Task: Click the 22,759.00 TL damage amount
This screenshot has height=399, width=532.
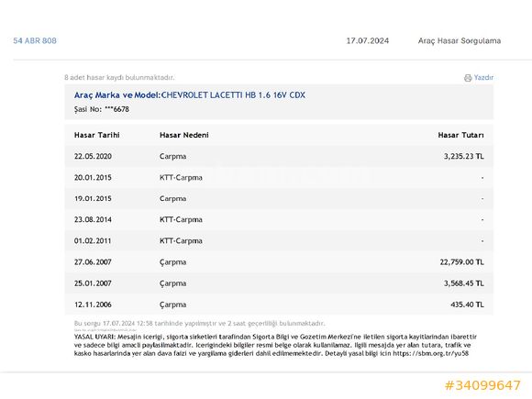Action: click(461, 262)
